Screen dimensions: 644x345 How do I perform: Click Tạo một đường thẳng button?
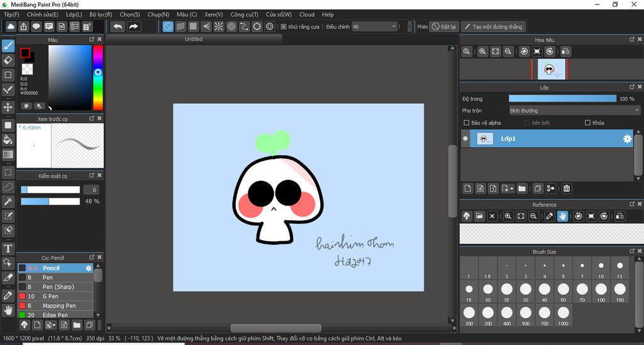tap(492, 26)
